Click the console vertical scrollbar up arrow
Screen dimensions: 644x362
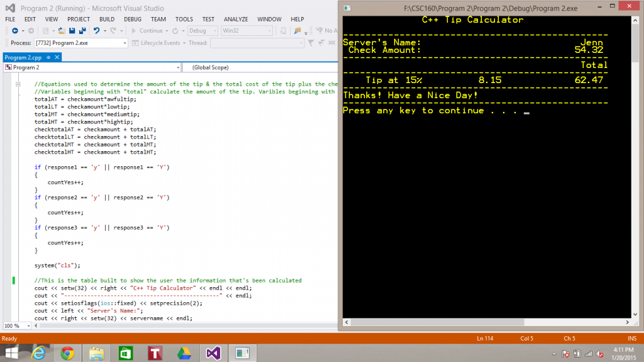[635, 20]
